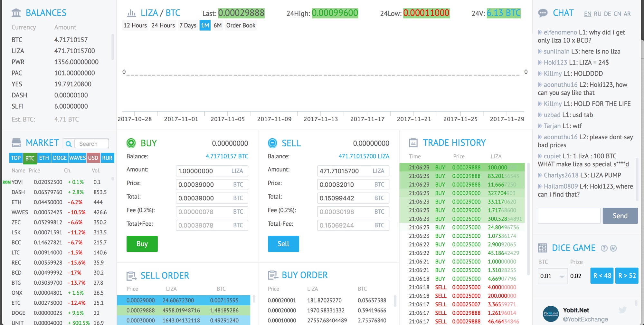Viewport: 644px width, 325px height.
Task: Switch to the USD market tab
Action: [93, 158]
